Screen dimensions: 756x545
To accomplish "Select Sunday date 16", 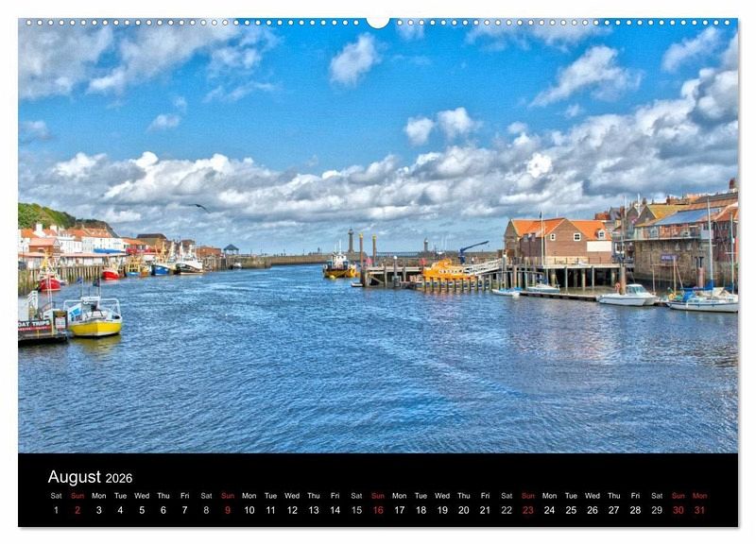I will click(378, 510).
